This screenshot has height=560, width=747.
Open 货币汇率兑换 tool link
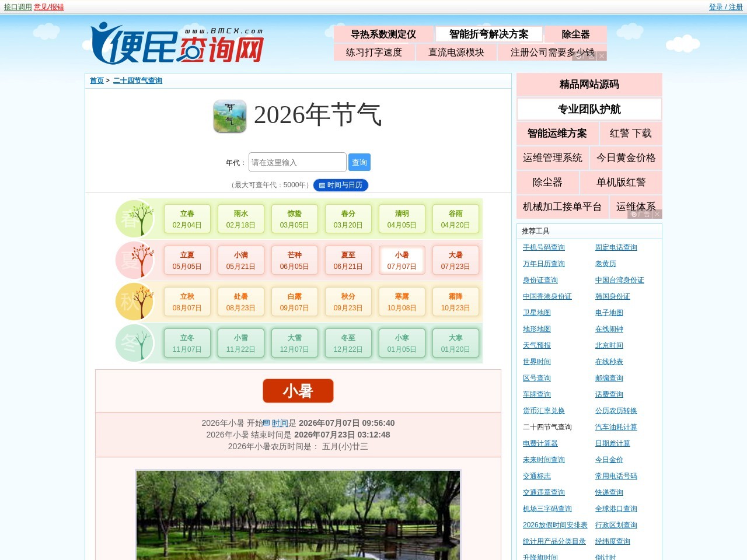[544, 411]
